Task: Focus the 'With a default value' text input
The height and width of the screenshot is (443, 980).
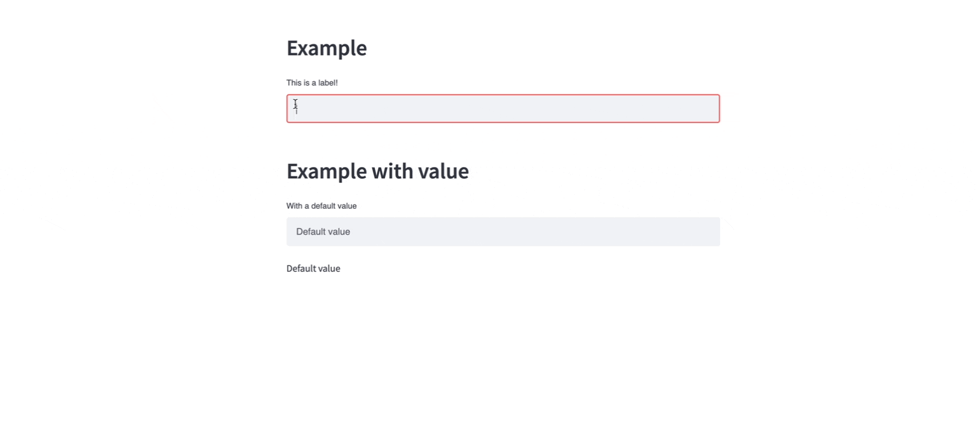Action: 503,232
